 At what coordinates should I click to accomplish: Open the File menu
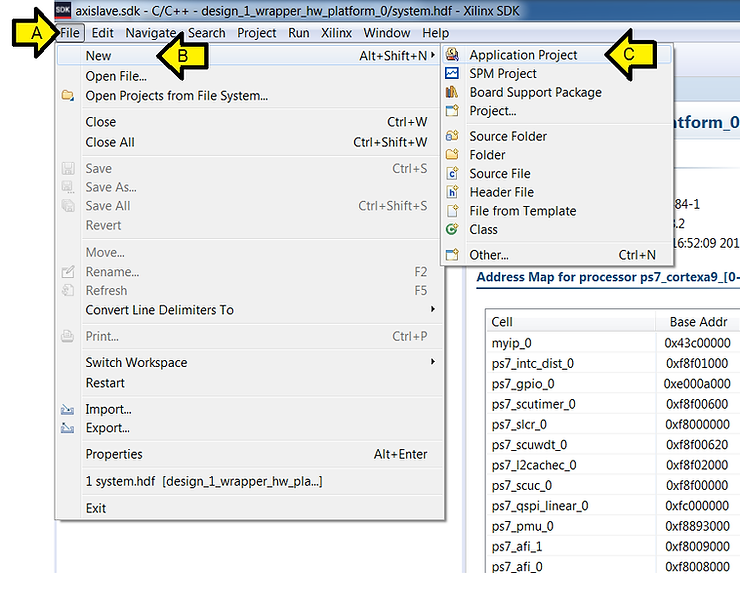click(70, 33)
